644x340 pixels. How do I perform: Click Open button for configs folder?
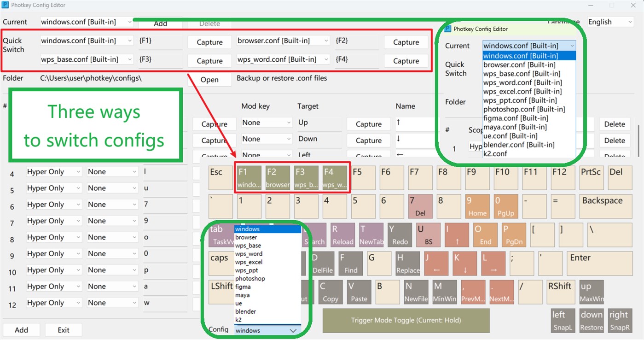coord(209,80)
